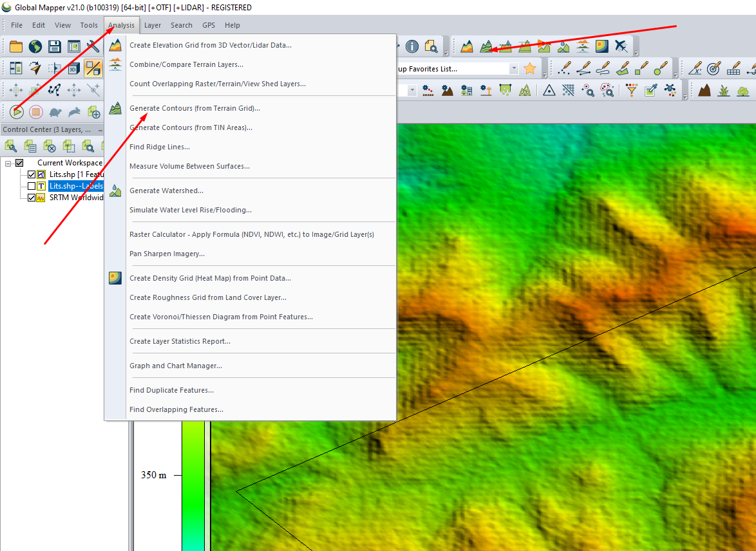Select the create rectangle digitizer tool
The height and width of the screenshot is (551, 756).
point(641,68)
